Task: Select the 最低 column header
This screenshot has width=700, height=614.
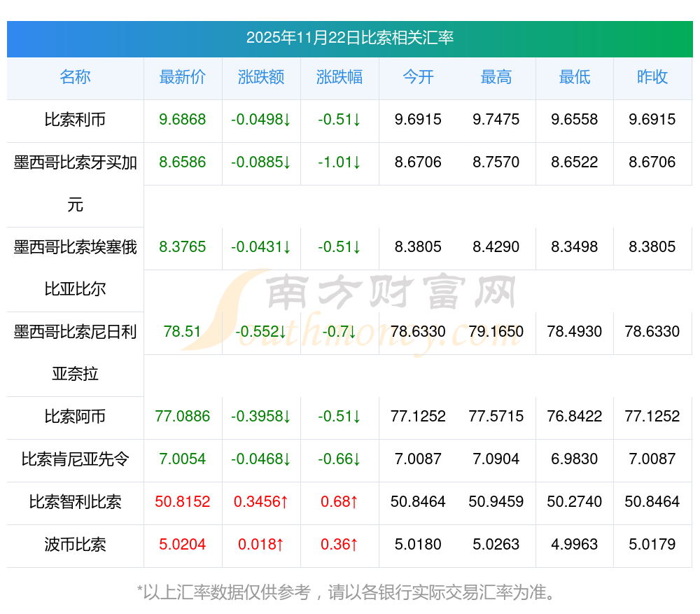Action: (x=575, y=78)
